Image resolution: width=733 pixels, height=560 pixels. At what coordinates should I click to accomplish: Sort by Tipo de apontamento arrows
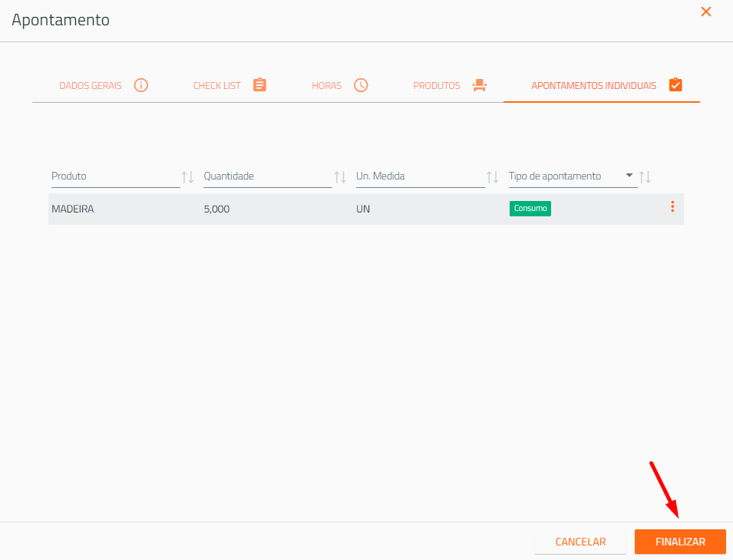[x=645, y=177]
